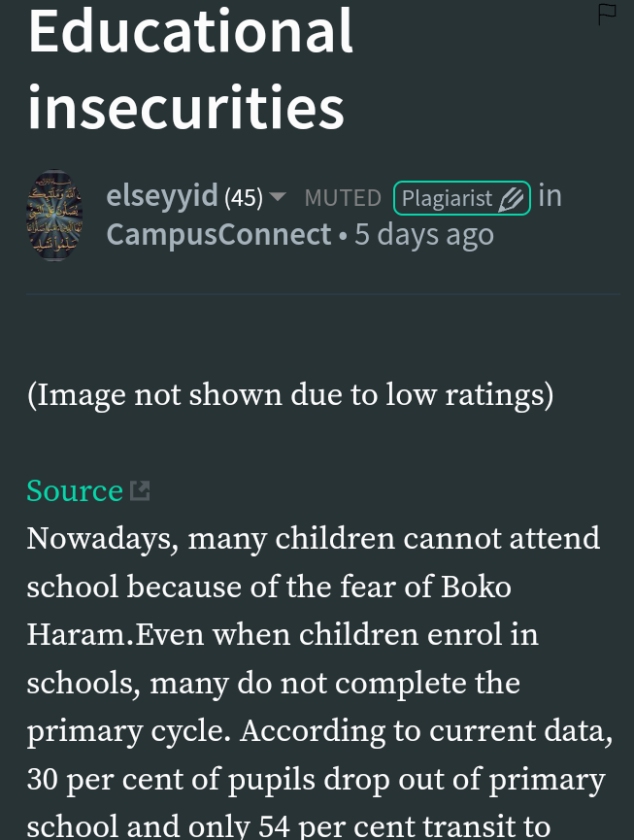Screen dimensions: 634x840
Task: Open the Source link
Action: tap(75, 490)
